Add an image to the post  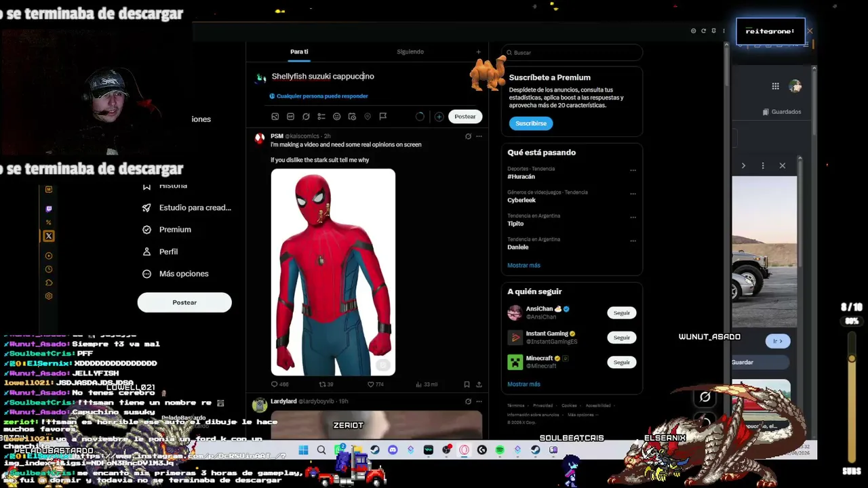coord(275,117)
